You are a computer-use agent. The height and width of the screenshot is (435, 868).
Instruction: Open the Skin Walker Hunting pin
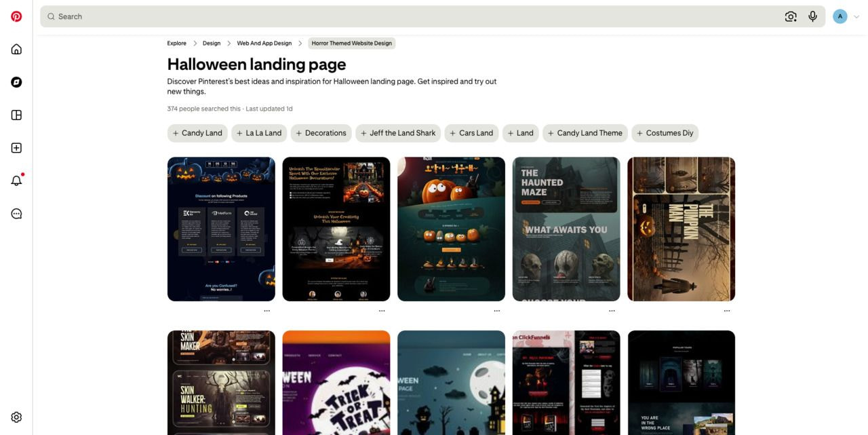pos(221,383)
